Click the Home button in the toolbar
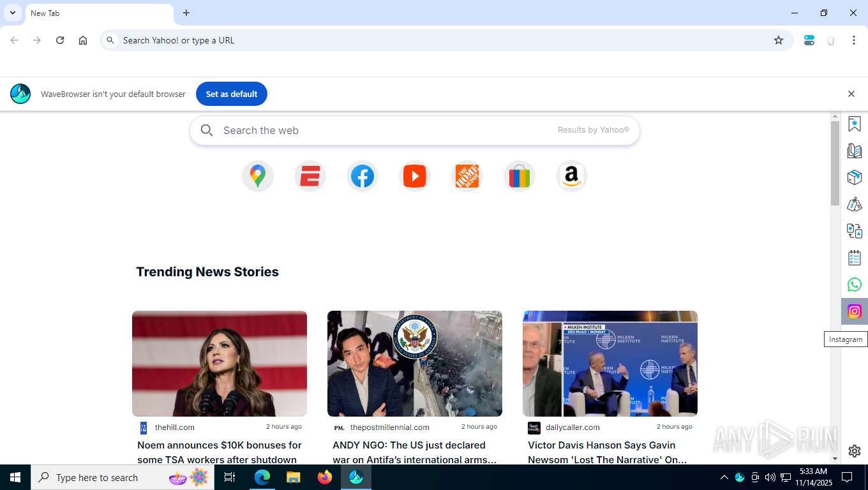 click(83, 40)
